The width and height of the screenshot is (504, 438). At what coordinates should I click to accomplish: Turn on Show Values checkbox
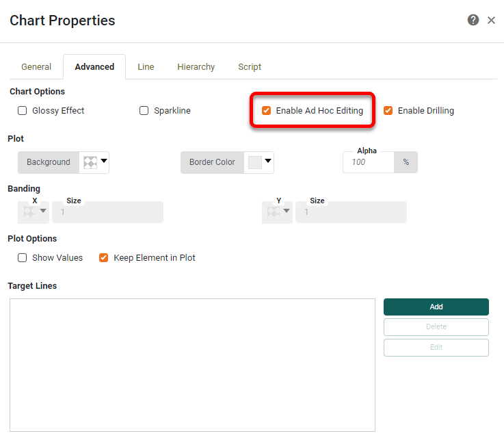click(23, 258)
